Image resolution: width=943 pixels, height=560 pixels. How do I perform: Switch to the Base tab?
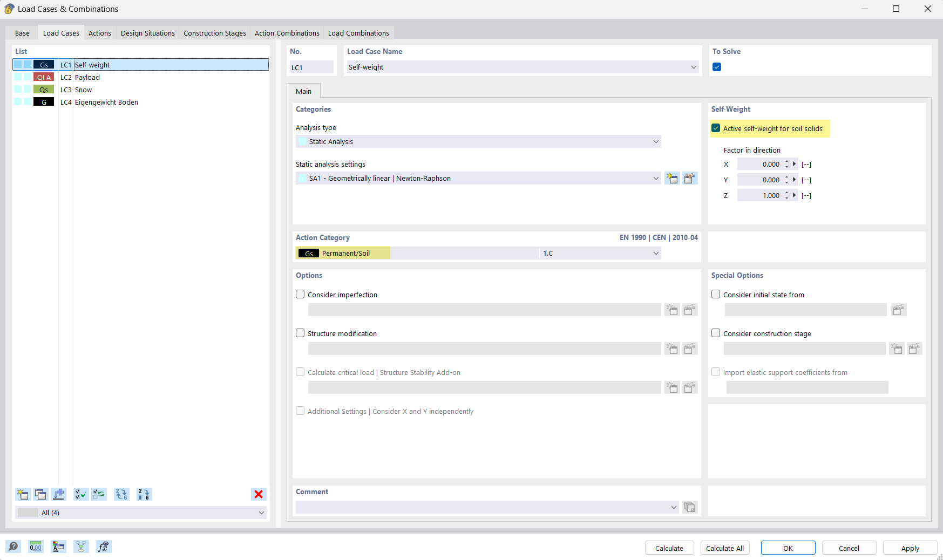coord(22,33)
